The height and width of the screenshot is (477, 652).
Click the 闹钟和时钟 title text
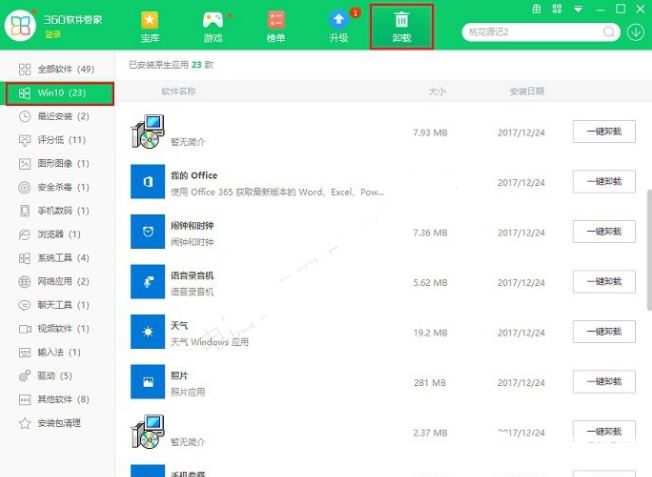click(x=192, y=225)
